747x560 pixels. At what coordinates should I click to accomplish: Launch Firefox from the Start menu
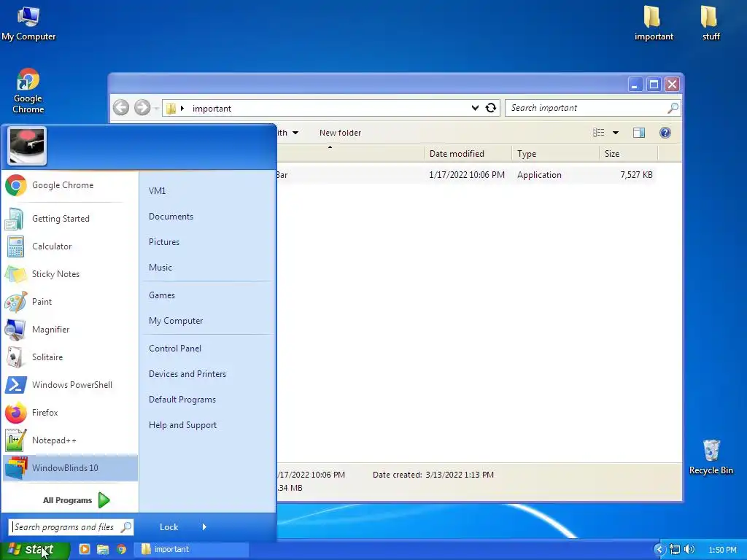coord(69,413)
